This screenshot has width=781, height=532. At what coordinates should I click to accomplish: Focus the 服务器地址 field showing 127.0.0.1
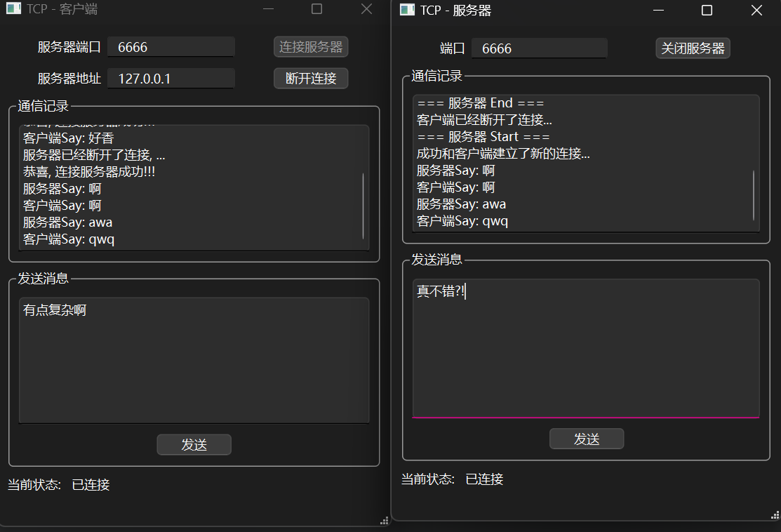[x=171, y=78]
